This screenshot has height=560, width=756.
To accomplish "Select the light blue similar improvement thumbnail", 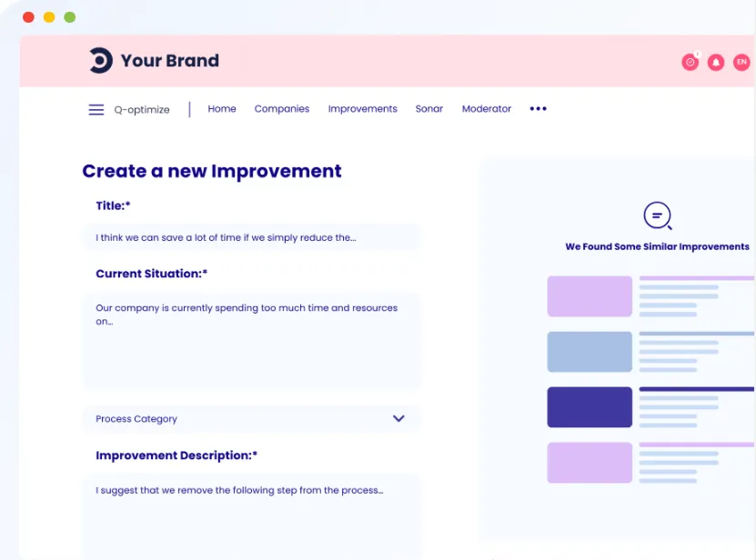I will [x=590, y=352].
